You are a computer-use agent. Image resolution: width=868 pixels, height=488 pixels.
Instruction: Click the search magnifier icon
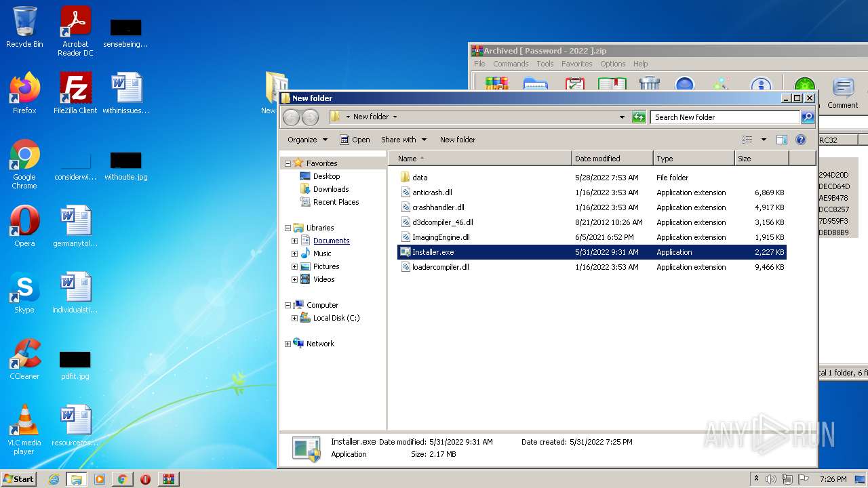(807, 117)
